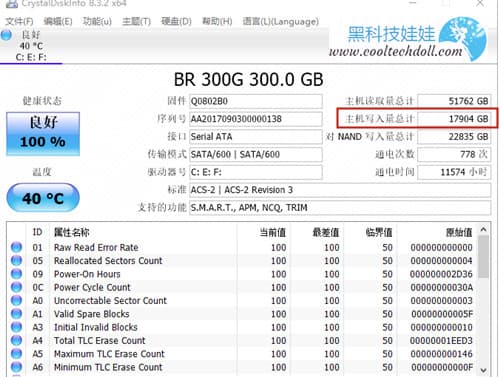Open the 编辑(E) menu
This screenshot has height=377, width=500.
click(x=58, y=22)
